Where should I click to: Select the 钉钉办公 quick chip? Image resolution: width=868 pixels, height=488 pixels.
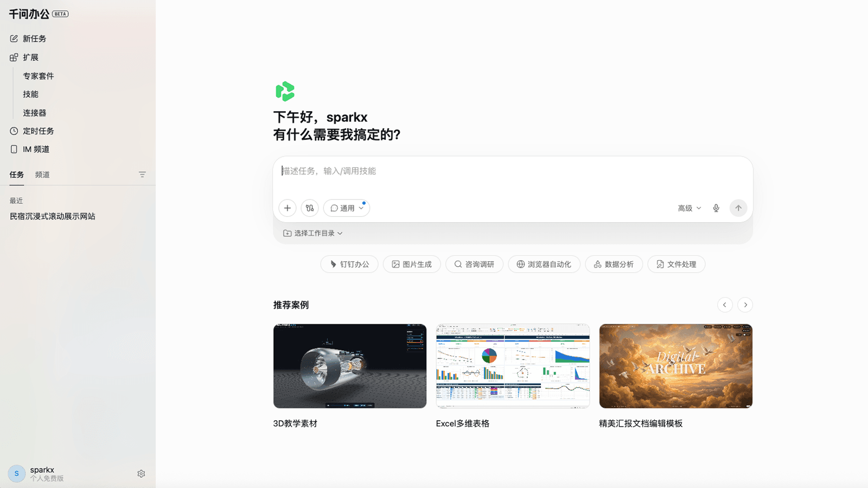[349, 265]
